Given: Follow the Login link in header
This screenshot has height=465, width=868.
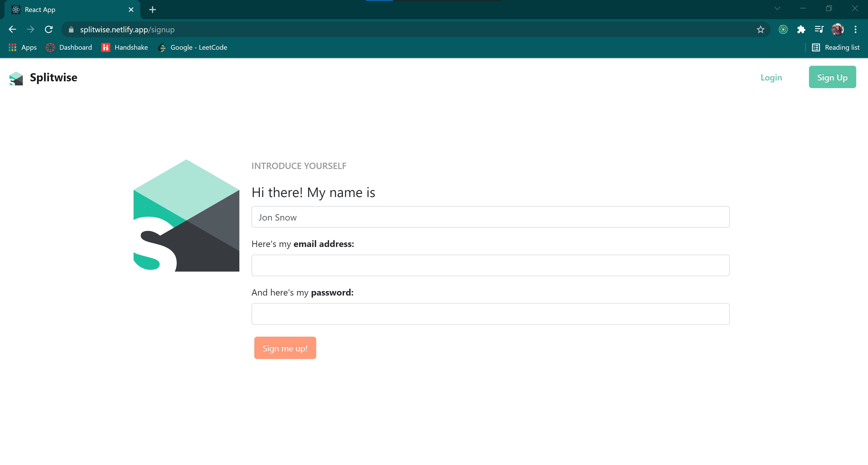Looking at the screenshot, I should 771,77.
